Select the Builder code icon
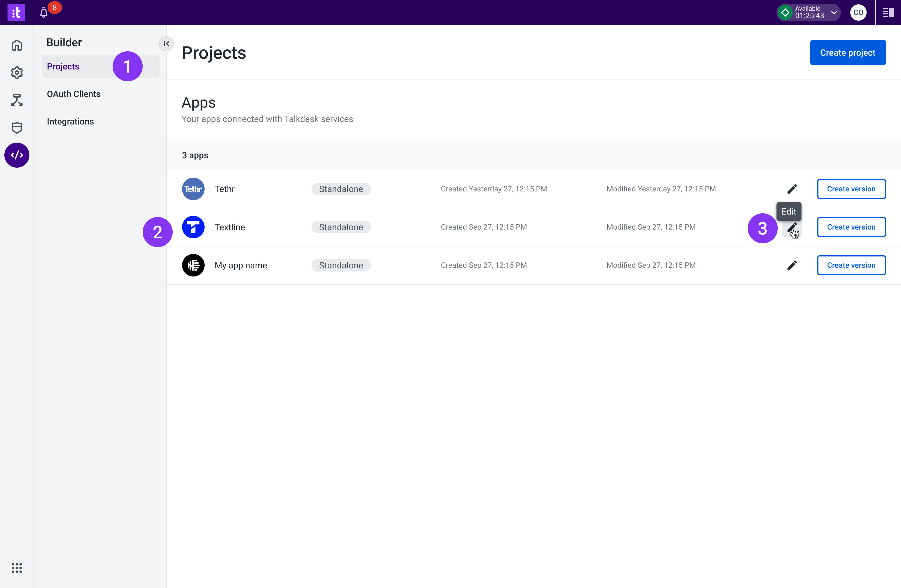This screenshot has height=588, width=901. point(17,155)
